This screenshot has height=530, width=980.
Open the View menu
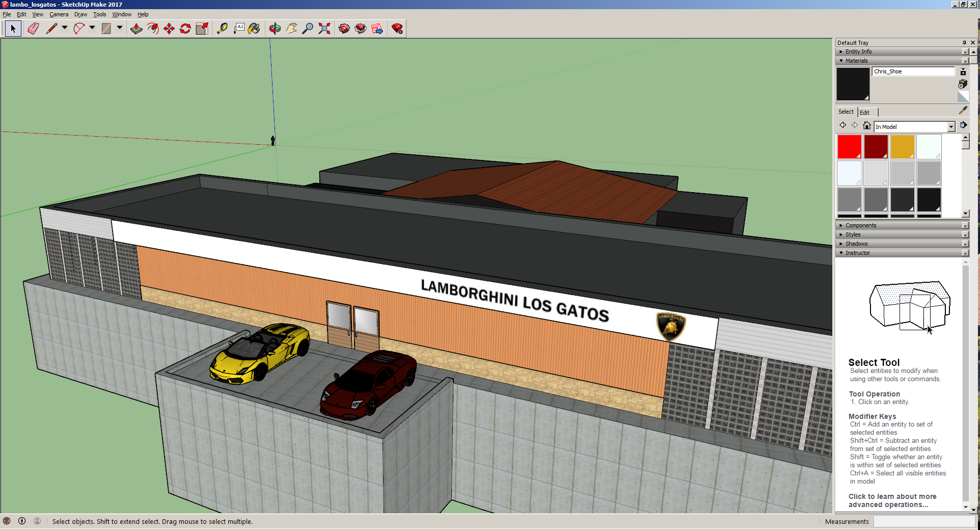tap(38, 14)
